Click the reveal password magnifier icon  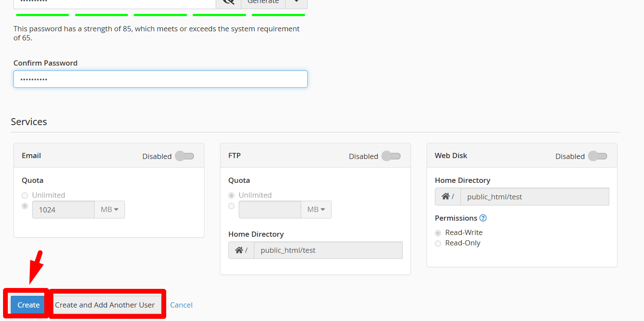point(229,3)
